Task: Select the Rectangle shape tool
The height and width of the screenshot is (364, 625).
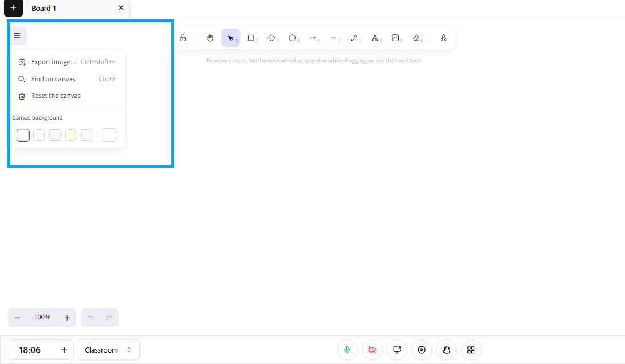Action: (x=251, y=38)
